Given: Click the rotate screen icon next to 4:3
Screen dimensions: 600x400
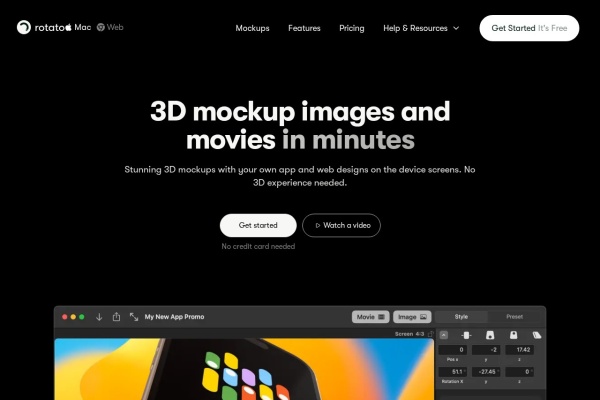Looking at the screenshot, I should [430, 334].
